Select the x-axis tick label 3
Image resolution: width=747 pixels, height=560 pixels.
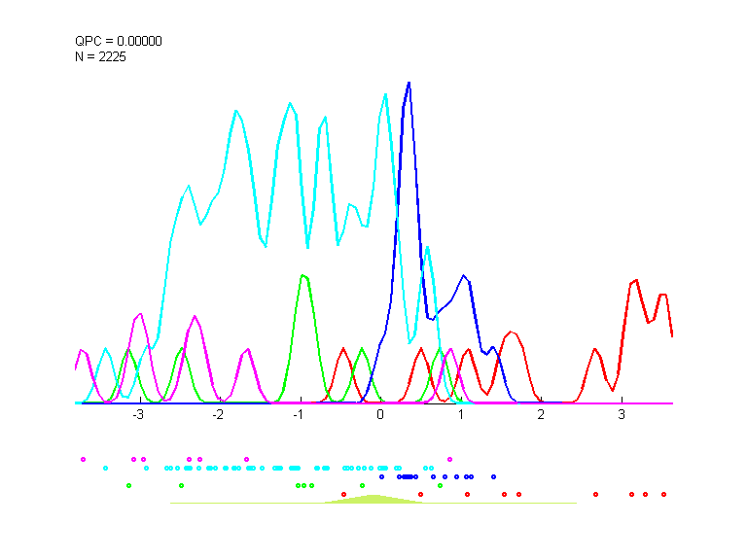(x=622, y=414)
